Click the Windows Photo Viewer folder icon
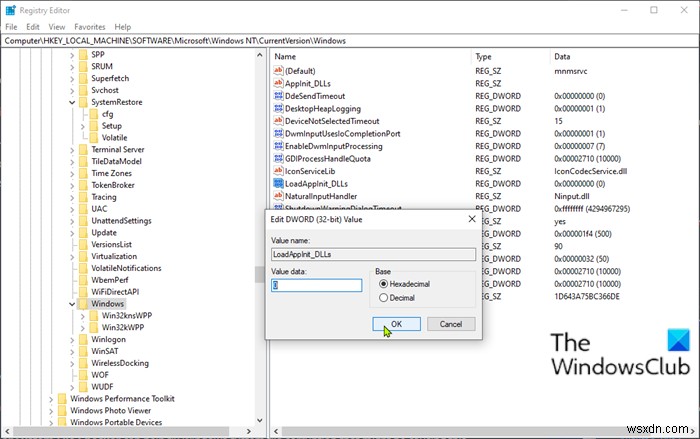700x439 pixels. (62, 410)
